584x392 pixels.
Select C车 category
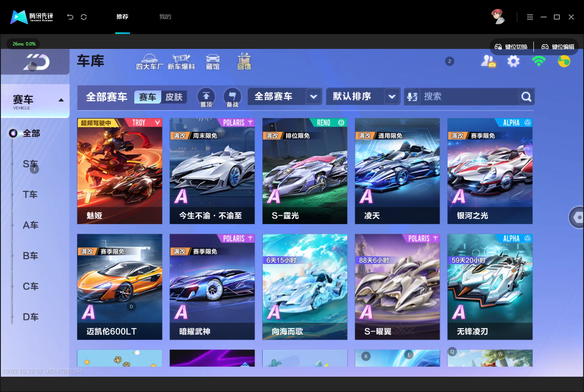point(30,287)
